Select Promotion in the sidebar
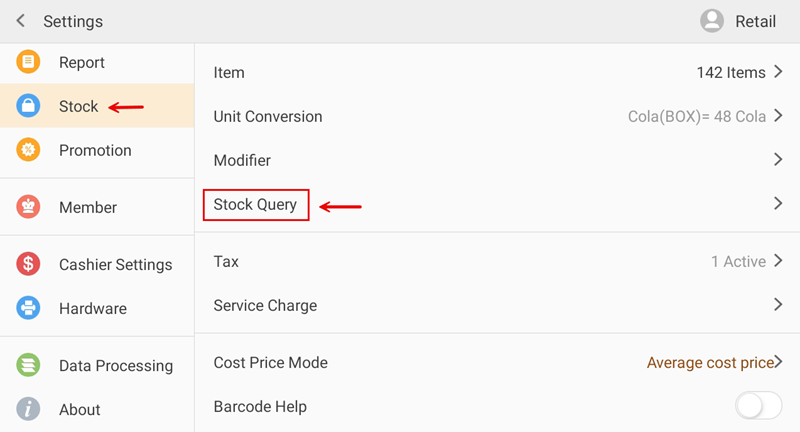Screen dimensions: 800x432 click(x=95, y=150)
